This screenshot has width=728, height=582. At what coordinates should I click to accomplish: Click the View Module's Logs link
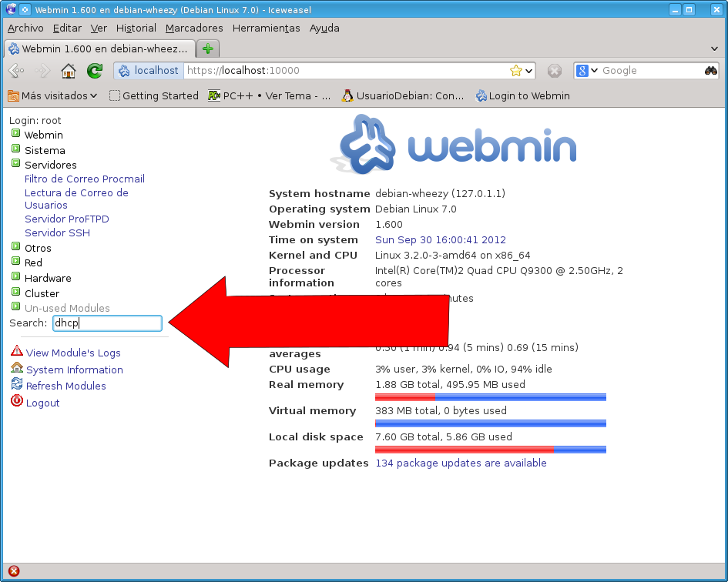(73, 353)
